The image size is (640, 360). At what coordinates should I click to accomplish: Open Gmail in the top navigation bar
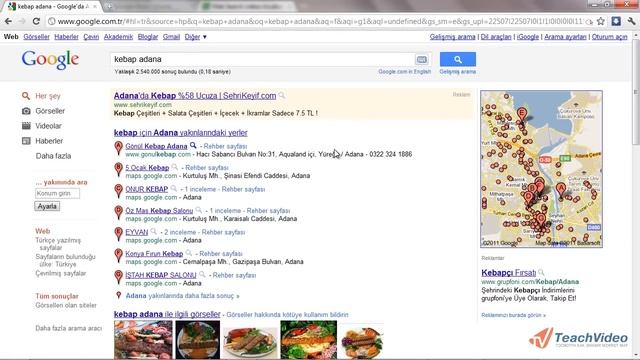click(x=171, y=37)
